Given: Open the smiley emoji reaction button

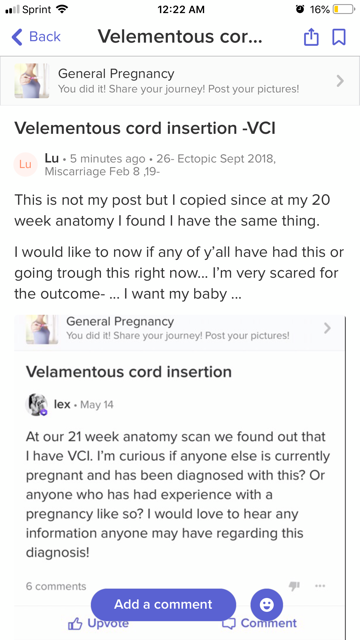Looking at the screenshot, I should tap(267, 604).
